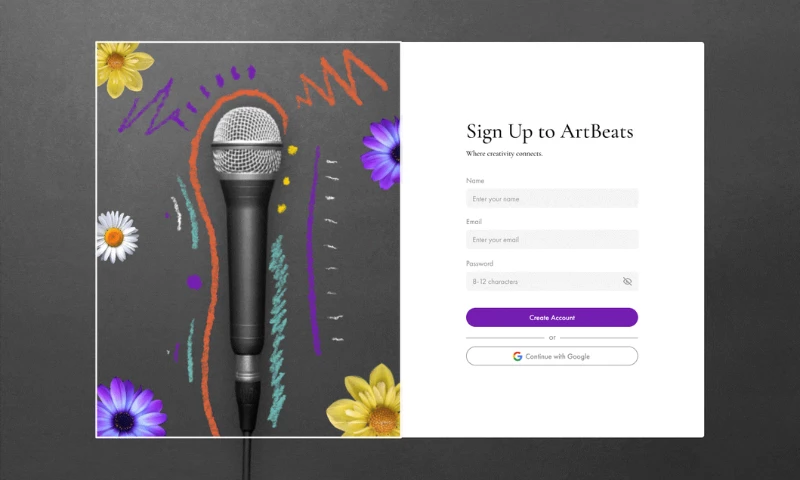Focus the Email input field
This screenshot has width=800, height=480.
[552, 239]
